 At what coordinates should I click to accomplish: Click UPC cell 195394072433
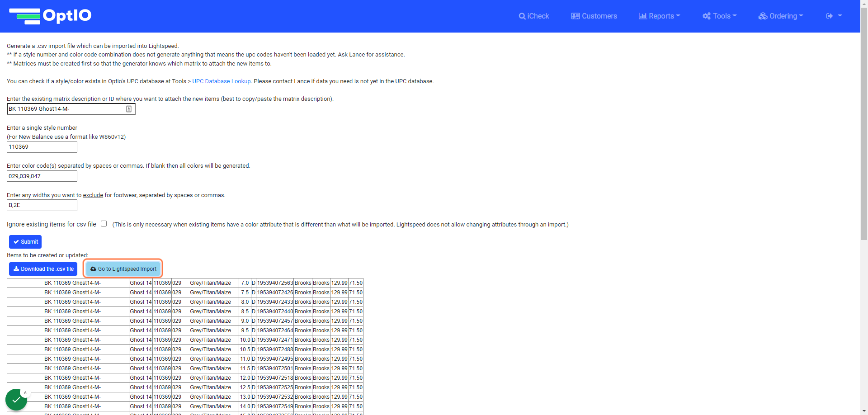coord(275,302)
